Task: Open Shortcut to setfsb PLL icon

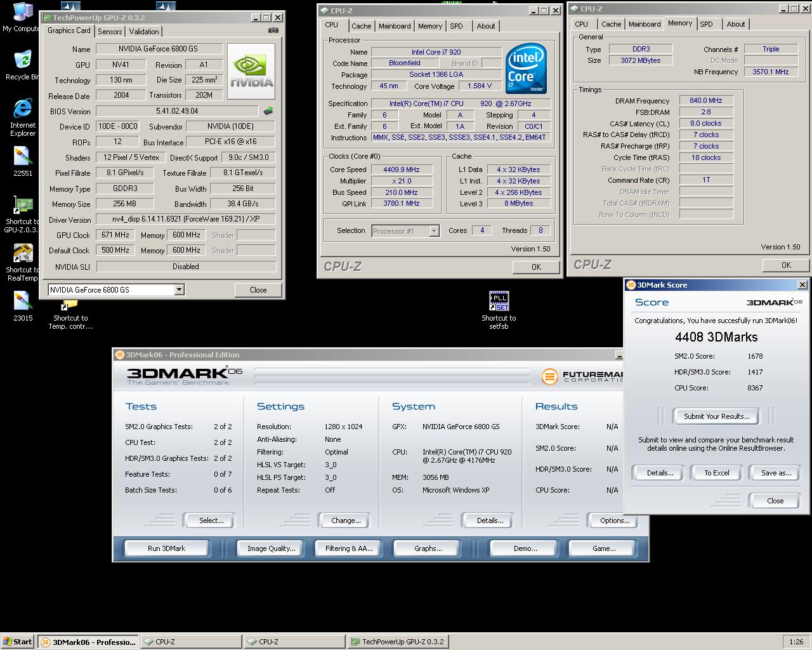Action: (499, 310)
